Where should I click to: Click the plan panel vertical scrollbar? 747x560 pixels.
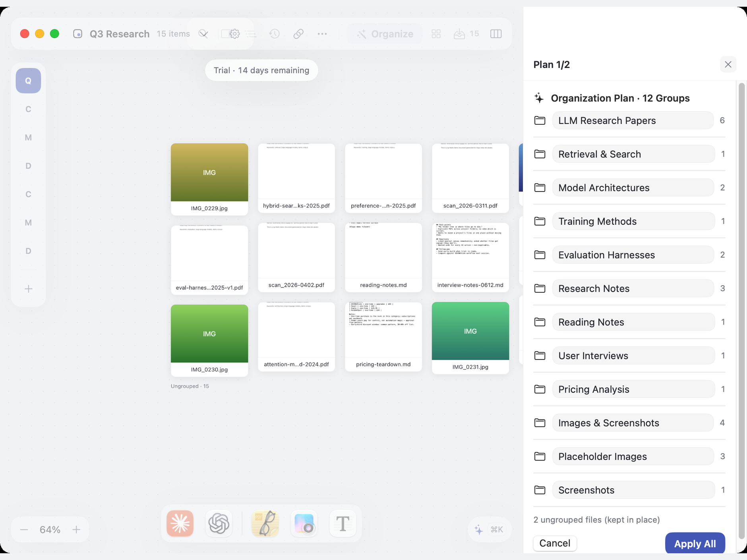tap(741, 311)
